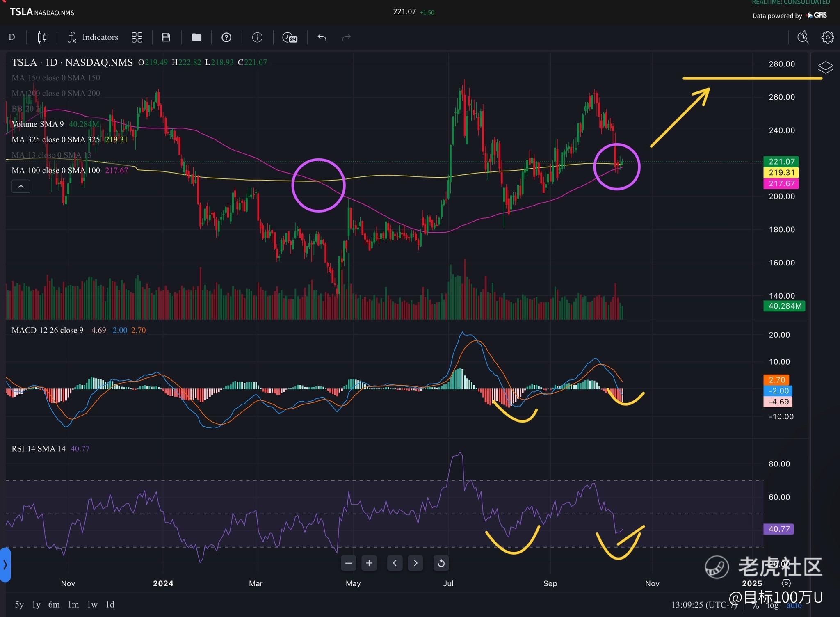Shift the chart left
Viewport: 840px width, 617px height.
click(x=395, y=563)
